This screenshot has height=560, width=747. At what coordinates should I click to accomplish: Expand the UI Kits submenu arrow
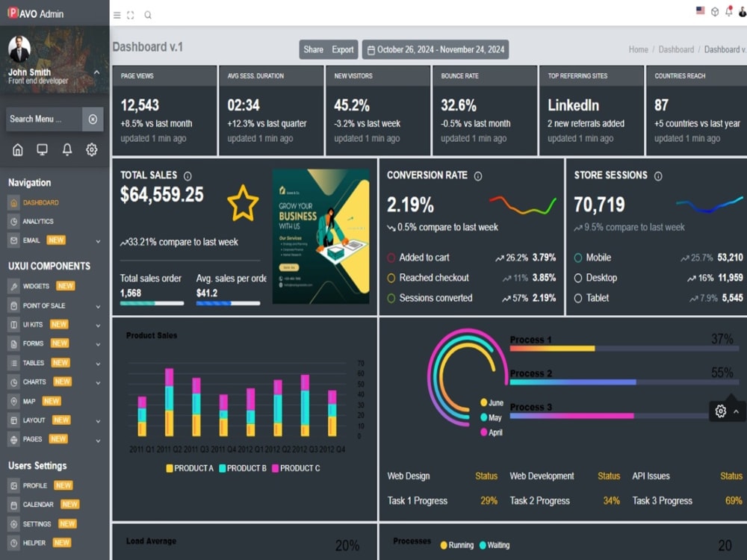(x=98, y=326)
